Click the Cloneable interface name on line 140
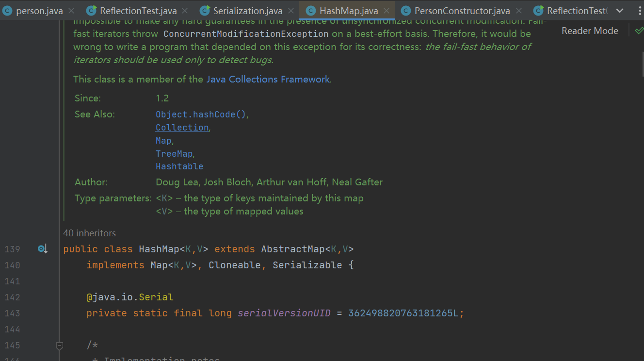Screen dimensions: 644x361 (235, 265)
